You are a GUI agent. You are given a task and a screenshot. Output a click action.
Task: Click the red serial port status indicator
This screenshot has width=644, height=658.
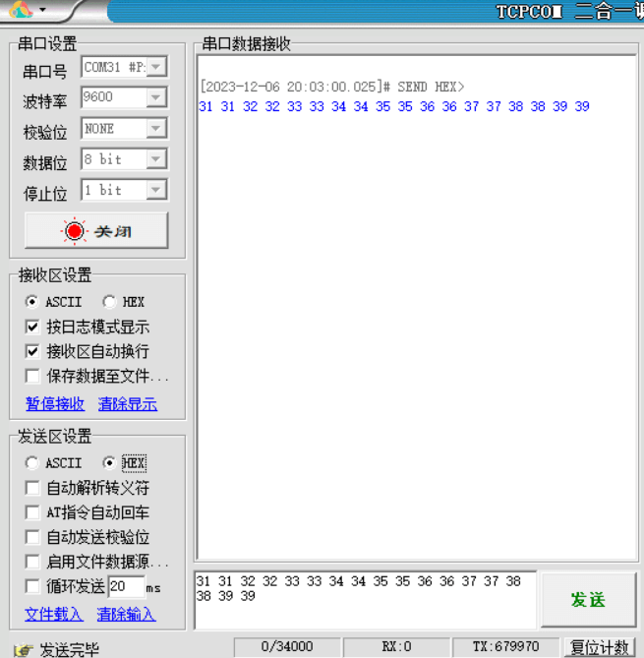pyautogui.click(x=75, y=231)
